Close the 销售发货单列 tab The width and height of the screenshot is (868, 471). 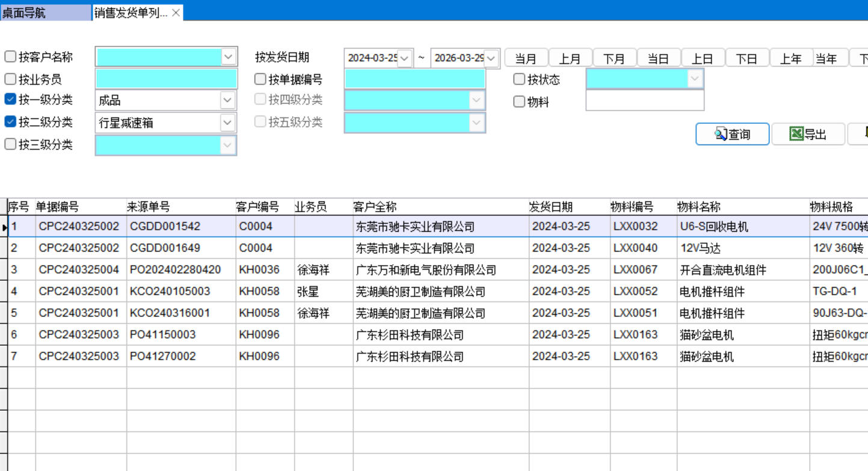tap(176, 13)
